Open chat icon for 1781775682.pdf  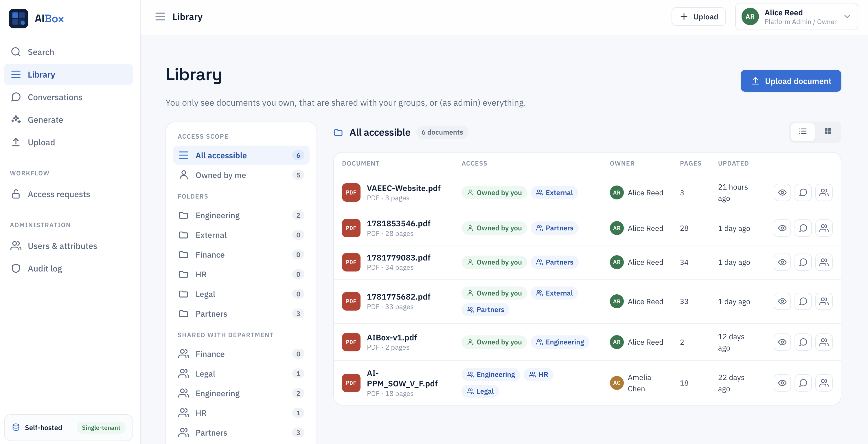point(803,301)
